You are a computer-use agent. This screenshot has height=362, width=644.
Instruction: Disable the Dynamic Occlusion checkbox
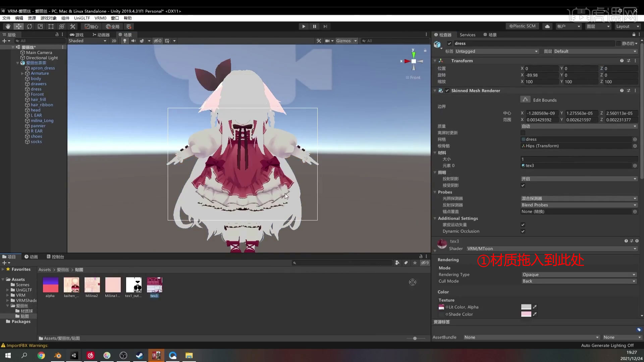pos(522,231)
